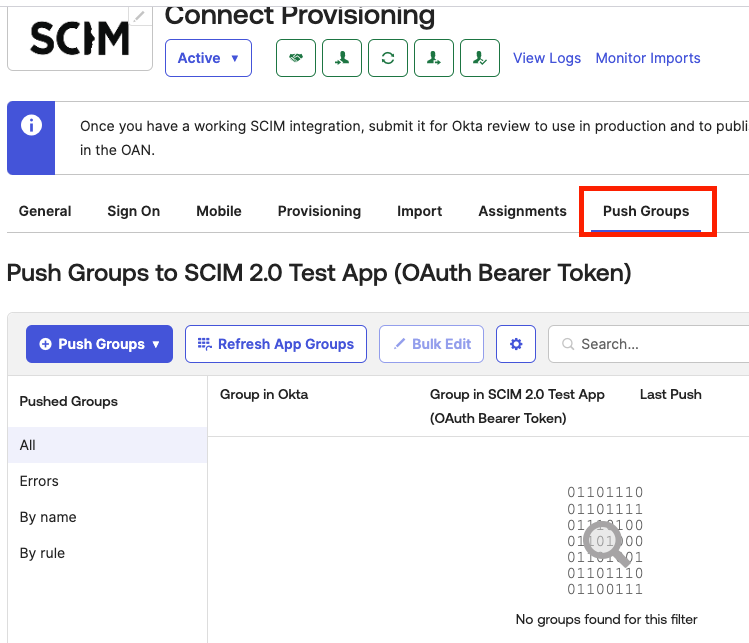Click the Group in SCIM 2.0 Test App header

(517, 406)
